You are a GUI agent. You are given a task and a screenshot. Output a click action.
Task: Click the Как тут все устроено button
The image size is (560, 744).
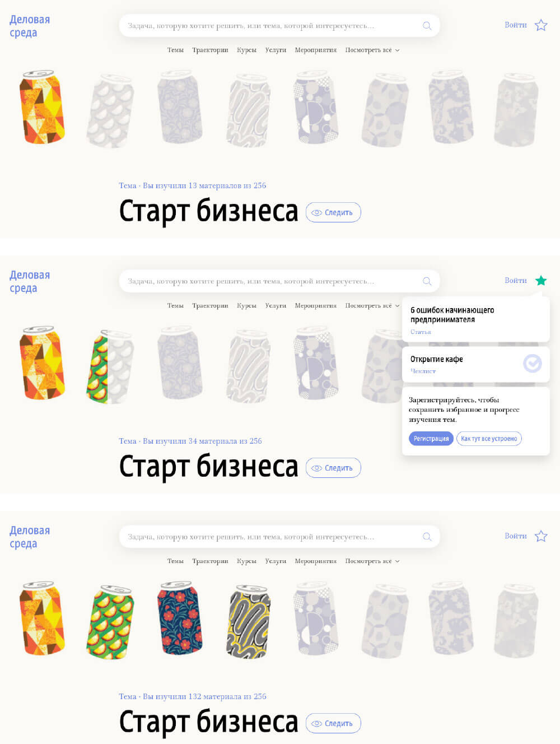(489, 439)
